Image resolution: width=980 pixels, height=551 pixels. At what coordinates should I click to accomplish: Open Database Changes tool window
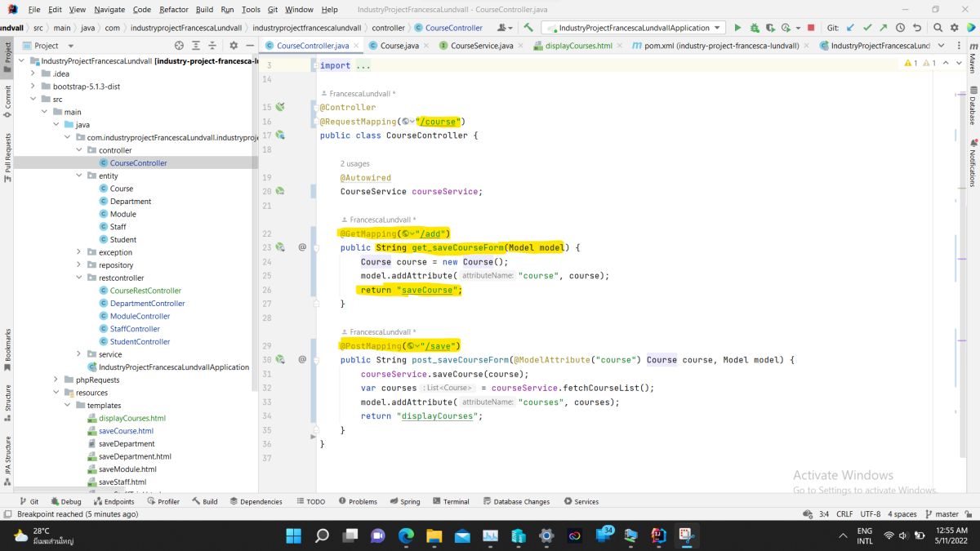[x=515, y=501]
